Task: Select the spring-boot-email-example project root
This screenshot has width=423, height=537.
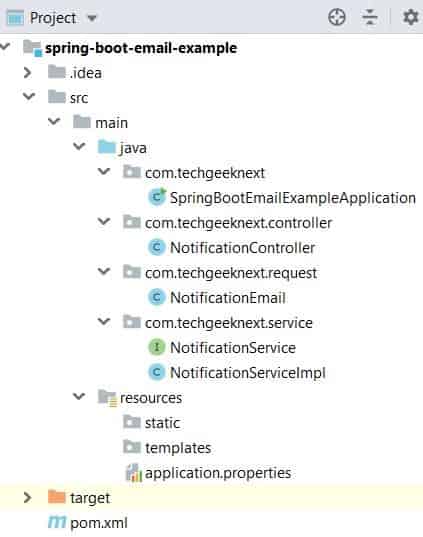Action: (x=141, y=48)
